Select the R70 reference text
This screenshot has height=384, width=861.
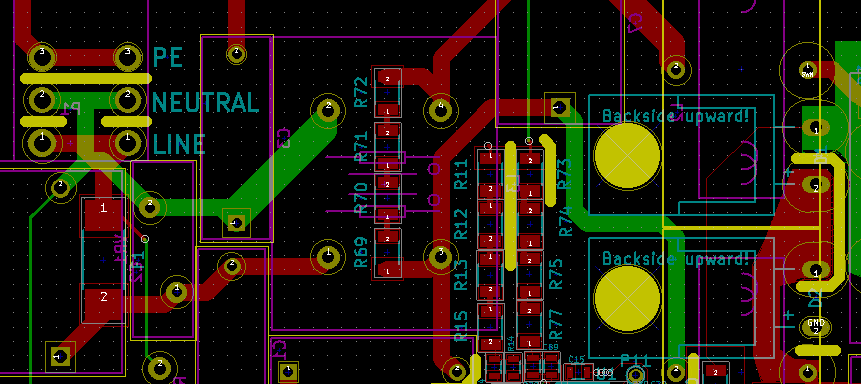click(361, 199)
